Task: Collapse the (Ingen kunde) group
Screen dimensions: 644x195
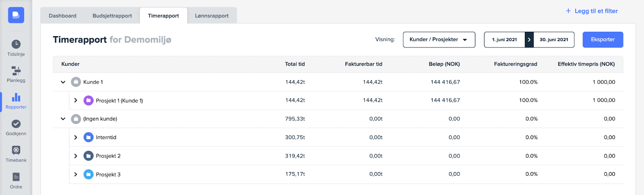Action: (x=63, y=119)
